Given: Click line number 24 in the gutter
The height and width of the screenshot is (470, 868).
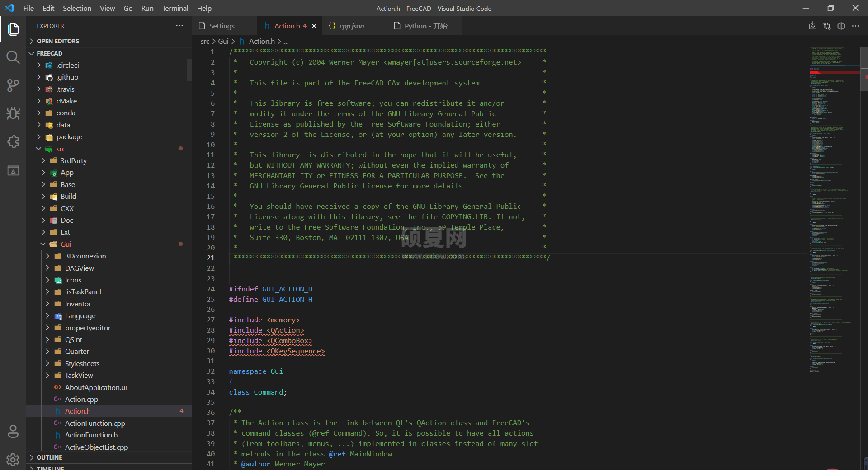Looking at the screenshot, I should [x=211, y=289].
